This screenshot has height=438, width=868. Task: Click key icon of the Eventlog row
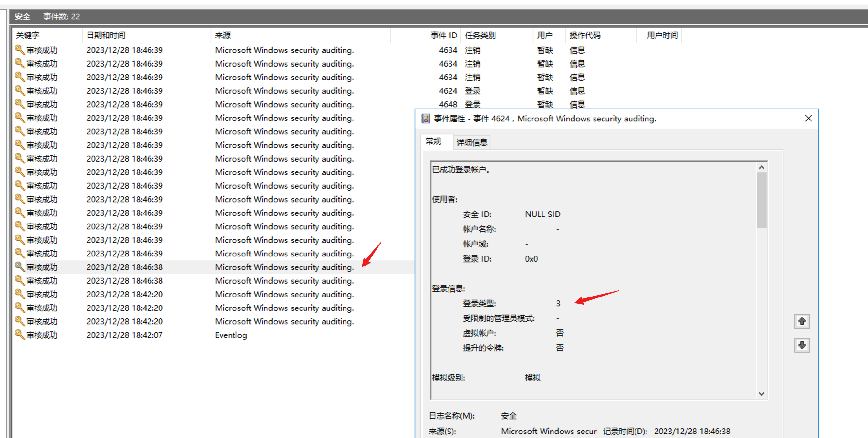click(x=20, y=335)
